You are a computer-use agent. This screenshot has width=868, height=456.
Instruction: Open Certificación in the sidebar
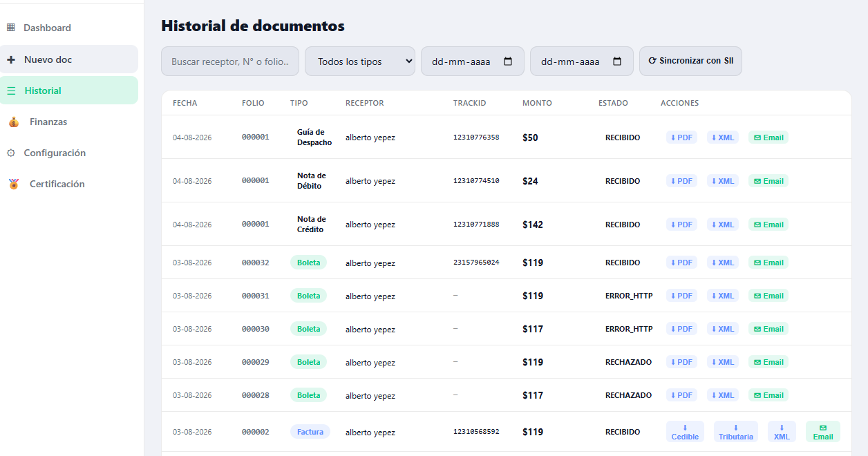pos(69,184)
